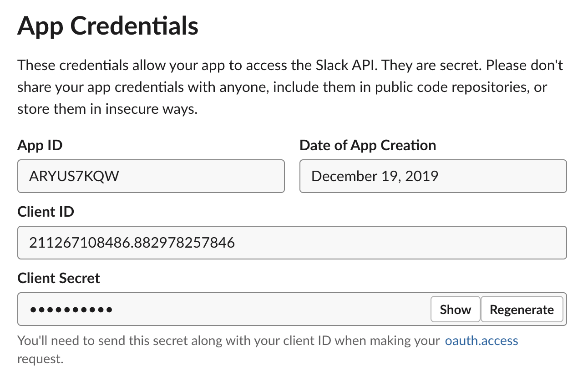Click the '211267108486' portion of Client ID
Viewport: 588px width, 376px height.
[78, 243]
